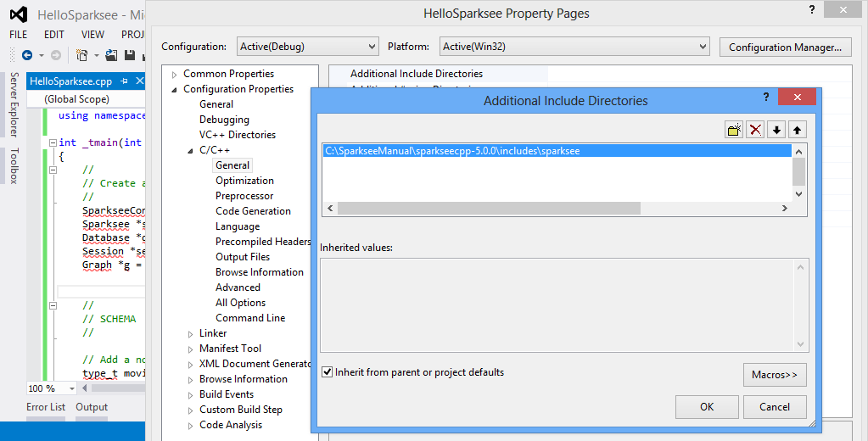868x441 pixels.
Task: Collapse the Configuration Properties tree node
Action: point(175,89)
